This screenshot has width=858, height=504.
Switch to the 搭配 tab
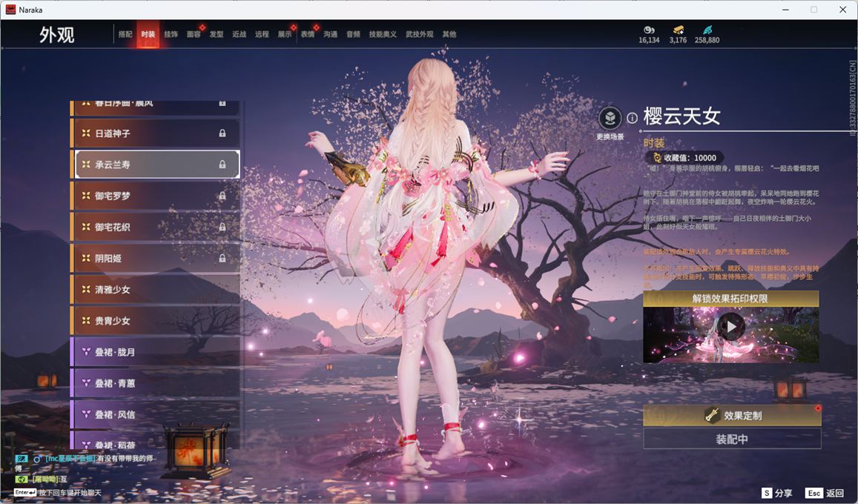pyautogui.click(x=125, y=35)
